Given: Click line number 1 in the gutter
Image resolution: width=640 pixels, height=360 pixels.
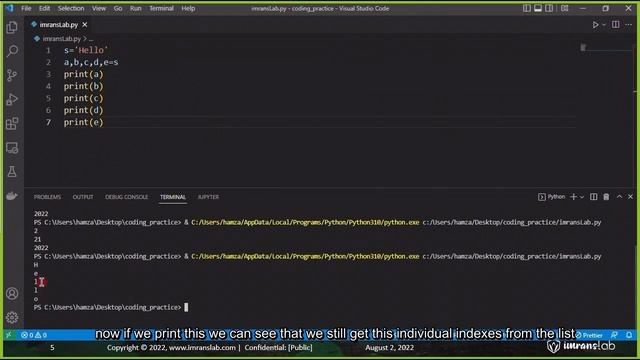Looking at the screenshot, I should click(x=48, y=51).
